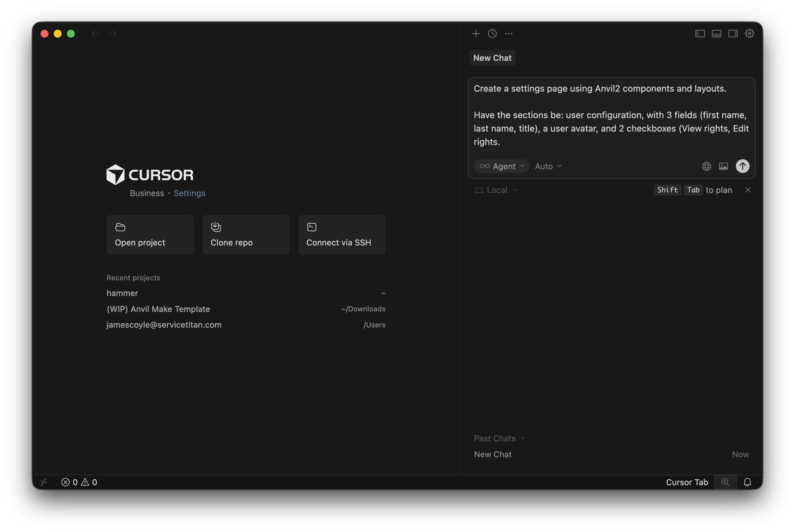
Task: Select the New Chat tab
Action: [492, 58]
